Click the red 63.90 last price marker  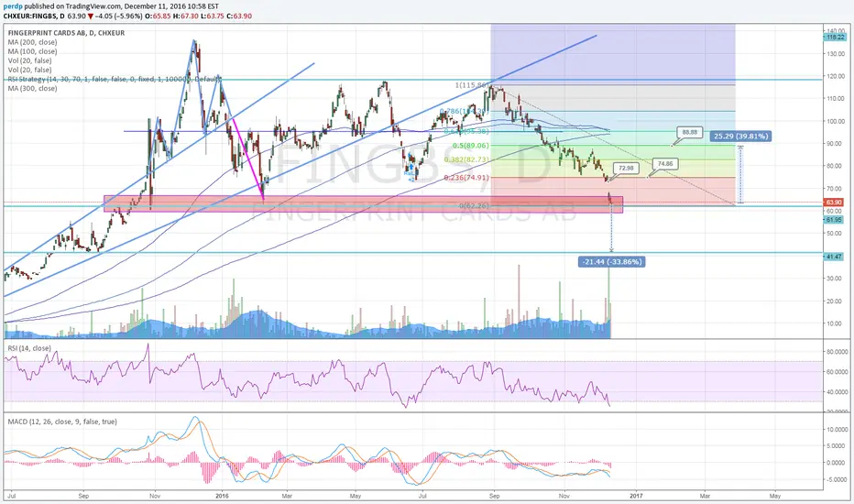pos(835,203)
